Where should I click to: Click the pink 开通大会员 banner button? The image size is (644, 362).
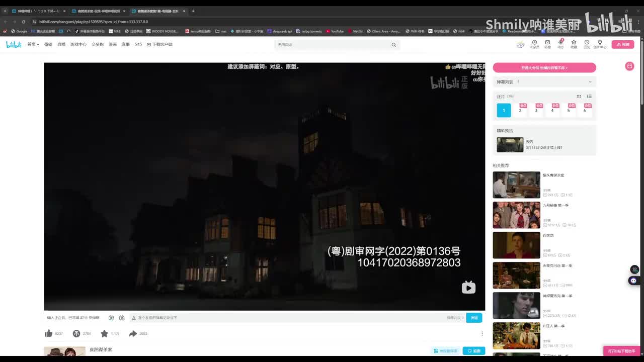pyautogui.click(x=544, y=67)
